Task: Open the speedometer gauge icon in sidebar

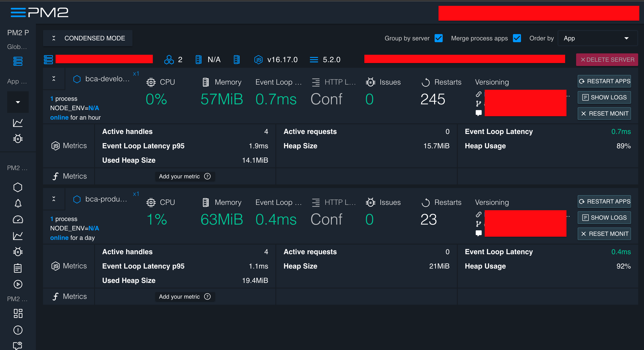Action: click(18, 220)
